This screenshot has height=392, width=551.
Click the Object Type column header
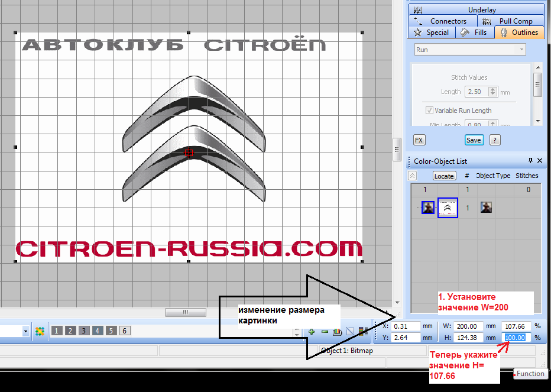pos(493,176)
